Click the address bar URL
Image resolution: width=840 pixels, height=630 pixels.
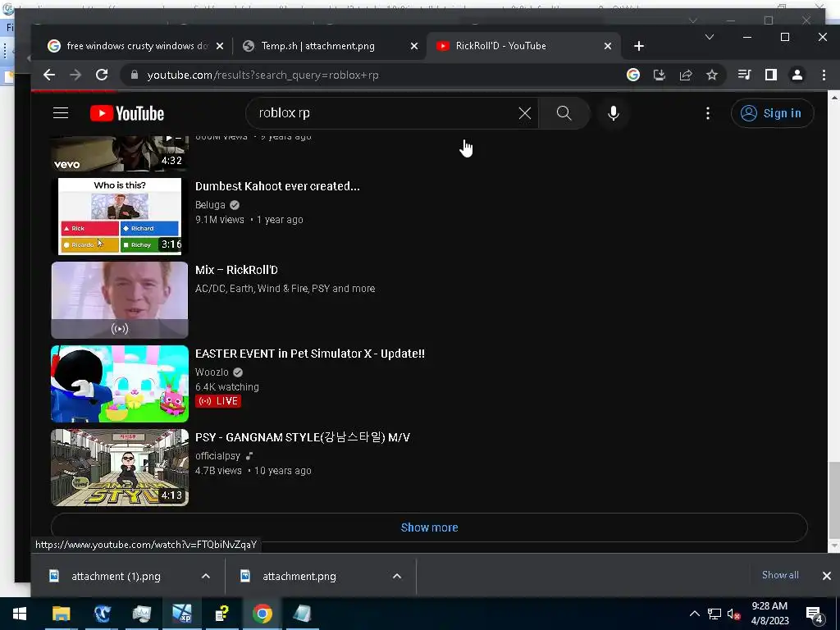pos(262,75)
